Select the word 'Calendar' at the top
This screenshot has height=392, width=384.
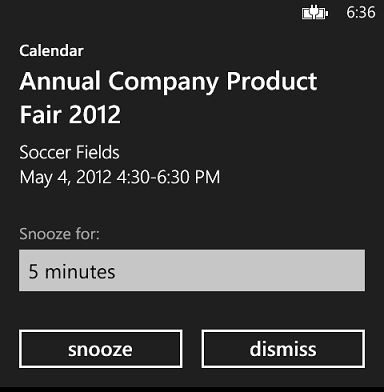pyautogui.click(x=51, y=51)
